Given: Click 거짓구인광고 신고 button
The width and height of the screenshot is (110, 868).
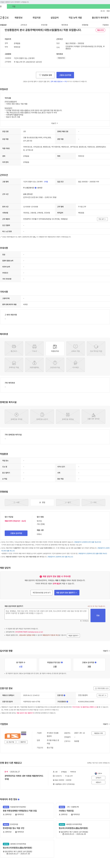Looking at the screenshot, I should click(x=102, y=688).
